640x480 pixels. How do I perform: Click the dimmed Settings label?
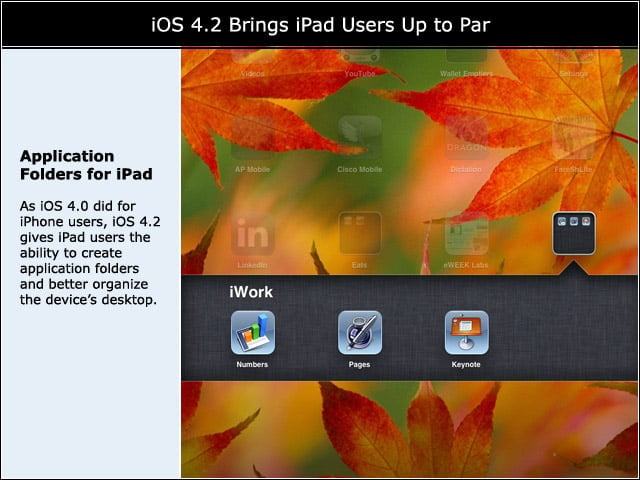[573, 74]
